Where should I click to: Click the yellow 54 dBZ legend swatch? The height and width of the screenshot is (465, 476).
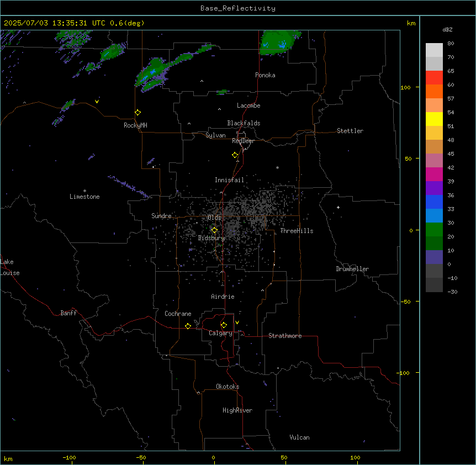click(434, 119)
